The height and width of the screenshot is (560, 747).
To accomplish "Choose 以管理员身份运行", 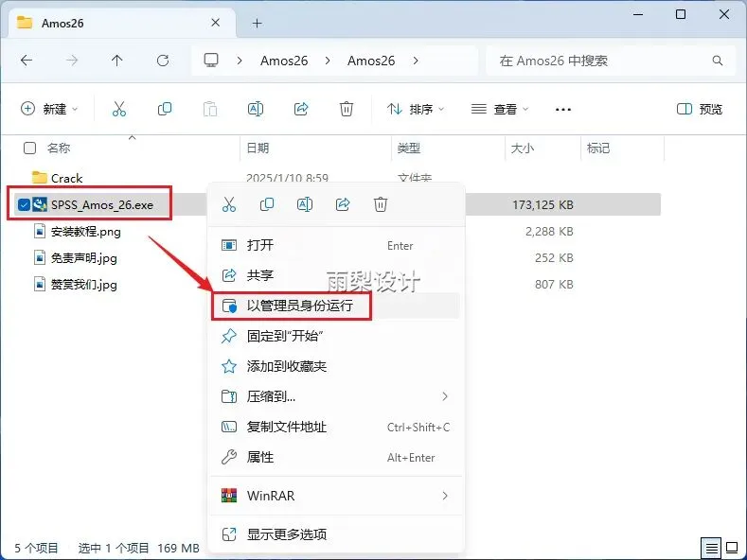I will (x=335, y=306).
